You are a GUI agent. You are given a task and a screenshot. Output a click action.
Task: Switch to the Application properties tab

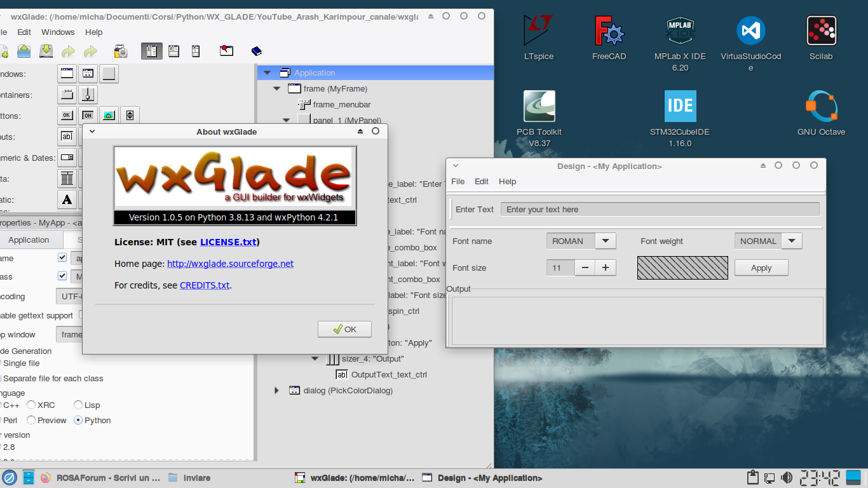[x=29, y=240]
